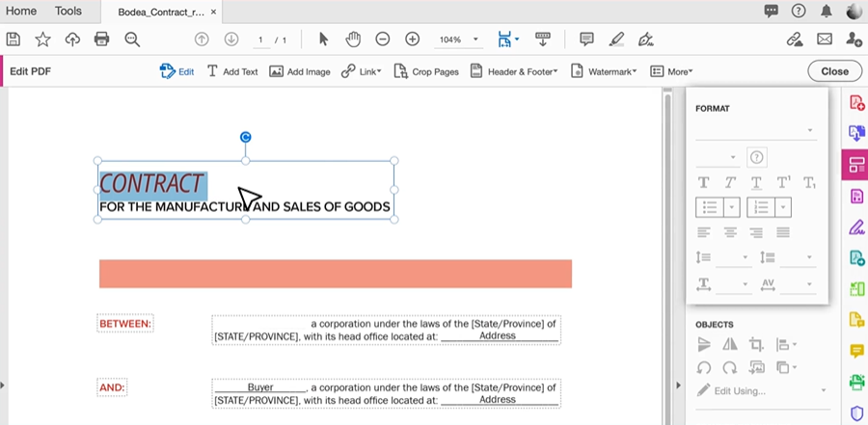868x425 pixels.
Task: Open the Add Image tool
Action: [299, 71]
